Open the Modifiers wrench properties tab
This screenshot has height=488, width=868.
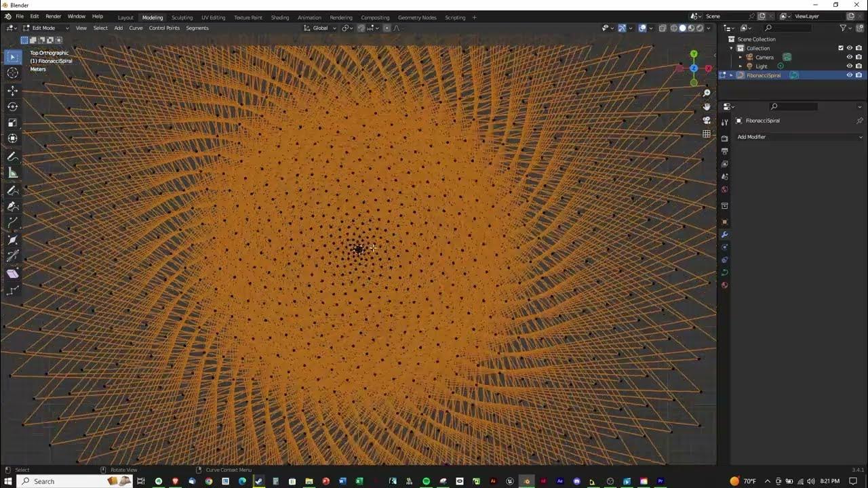(724, 235)
